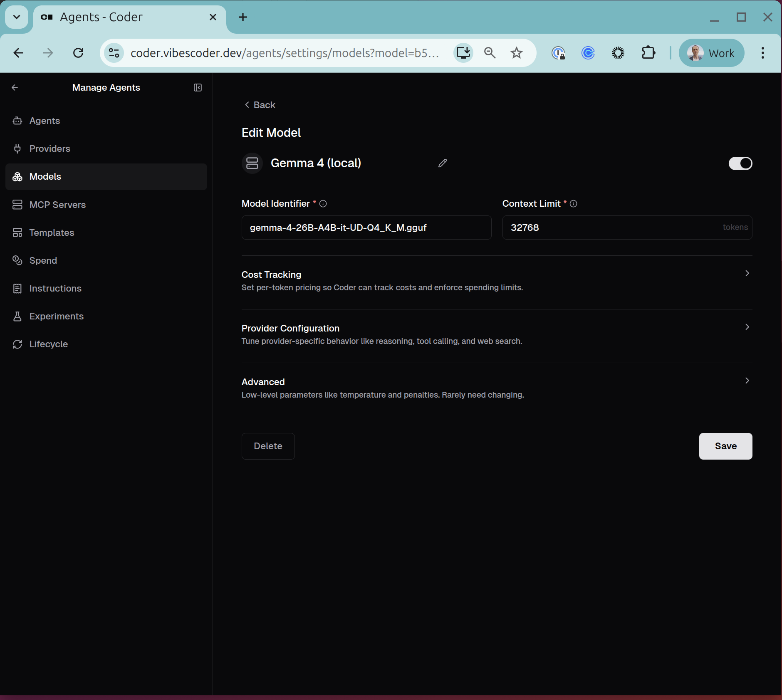The width and height of the screenshot is (782, 700).
Task: Open the browser zoom magnifier control
Action: point(490,53)
